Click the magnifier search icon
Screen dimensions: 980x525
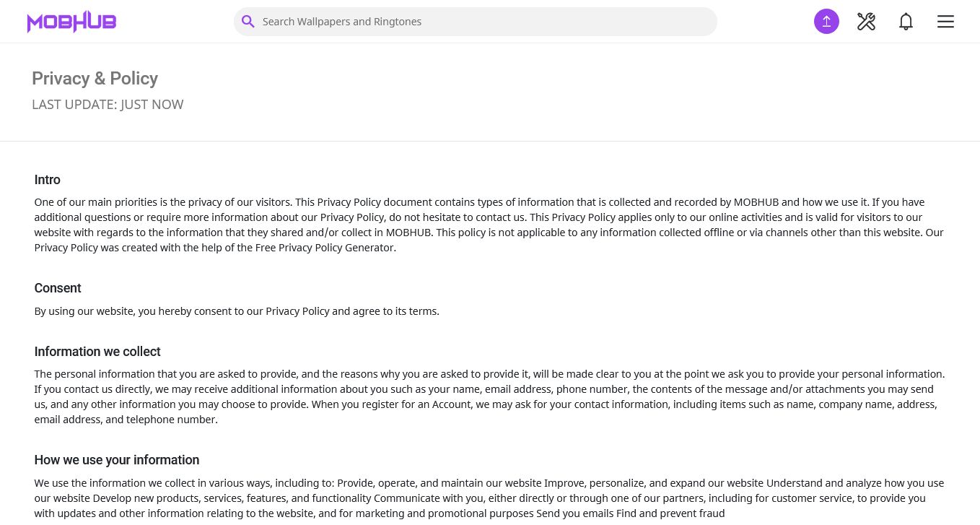tap(248, 22)
